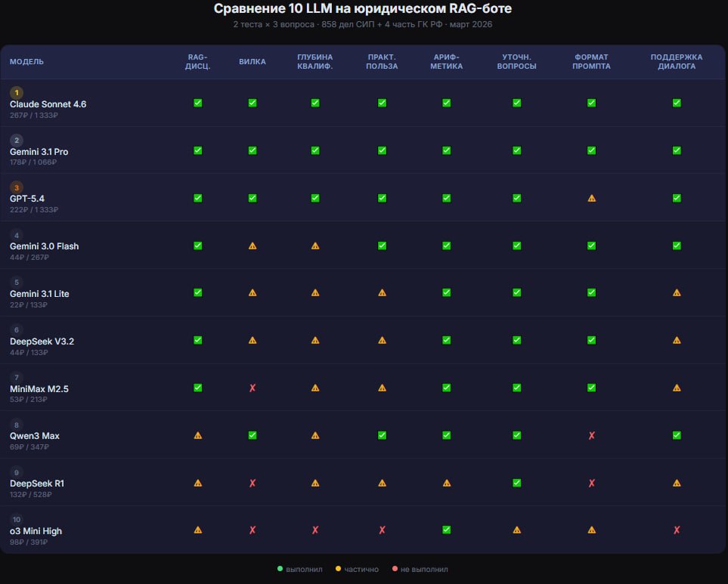Screen dimensions: 728x584
Task: Click GPT-5.4 warning icon under Формат промпта
Action: (x=591, y=198)
